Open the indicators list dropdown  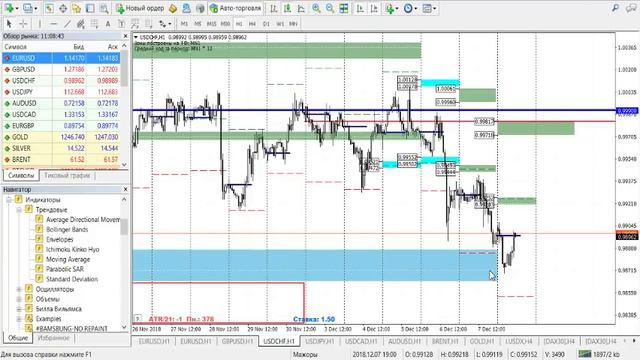tap(391, 8)
